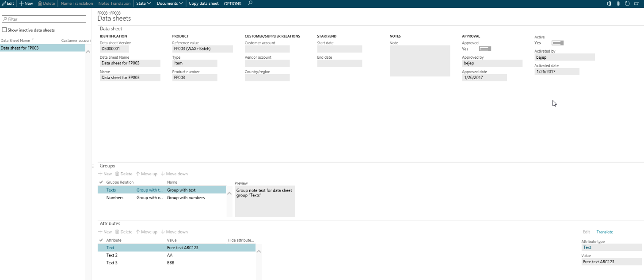Image resolution: width=644 pixels, height=280 pixels.
Task: Click the Product number field FP003
Action: [195, 78]
